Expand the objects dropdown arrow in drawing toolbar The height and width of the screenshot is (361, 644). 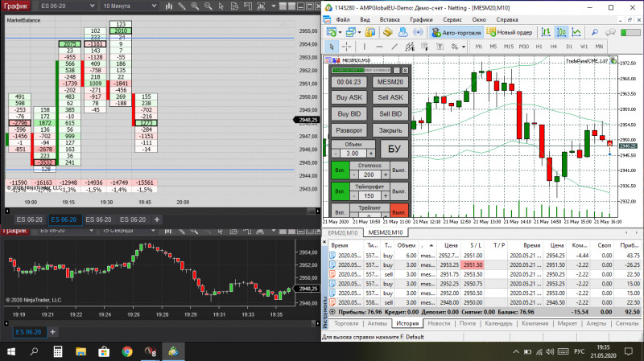[x=464, y=47]
